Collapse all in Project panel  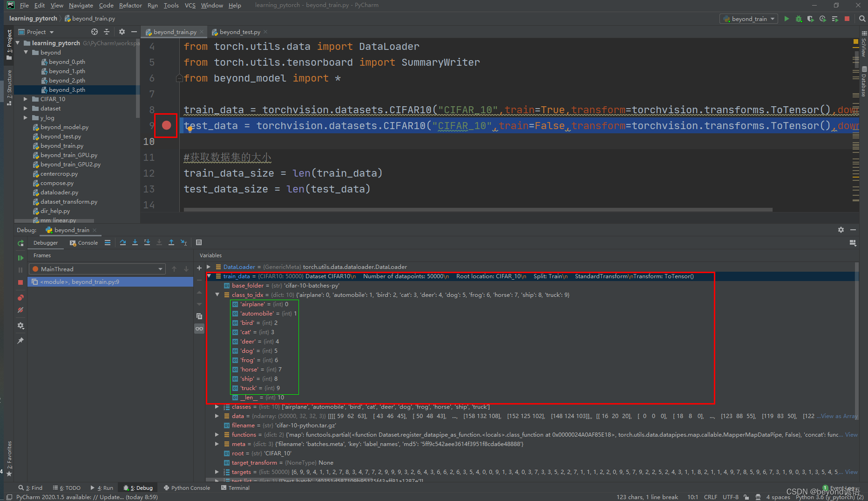[107, 32]
